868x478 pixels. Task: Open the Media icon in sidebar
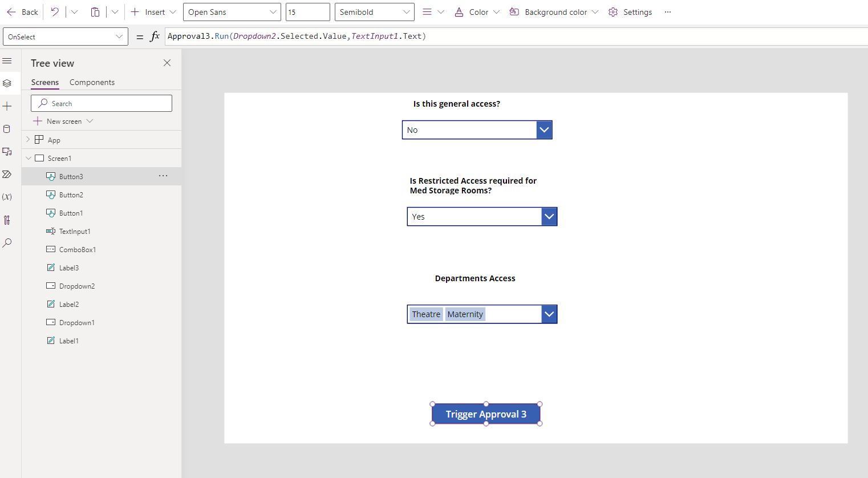click(7, 152)
